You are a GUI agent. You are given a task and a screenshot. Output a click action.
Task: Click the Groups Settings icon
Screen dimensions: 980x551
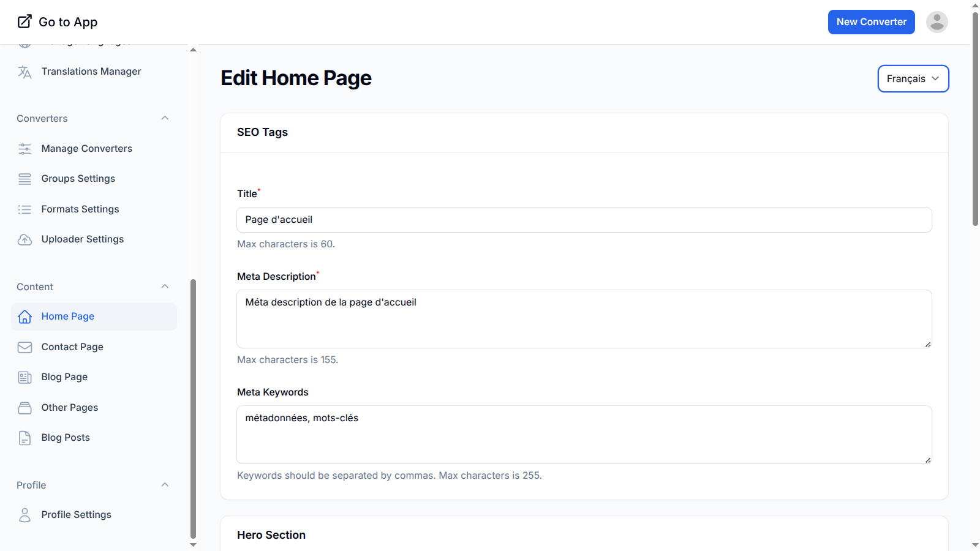[24, 179]
